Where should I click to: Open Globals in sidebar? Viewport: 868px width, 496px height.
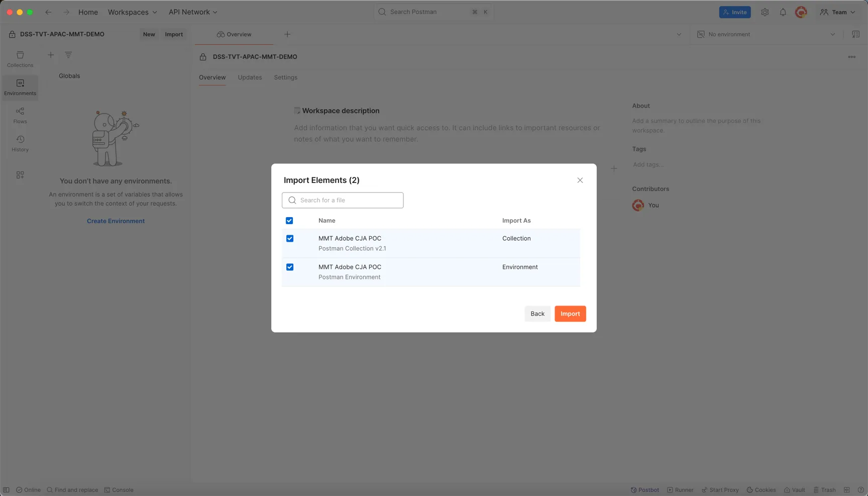point(69,76)
